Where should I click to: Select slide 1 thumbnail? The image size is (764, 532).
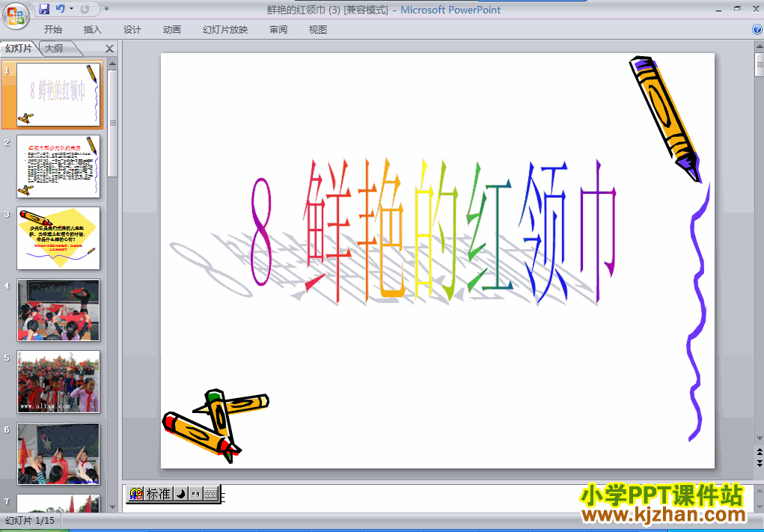58,94
